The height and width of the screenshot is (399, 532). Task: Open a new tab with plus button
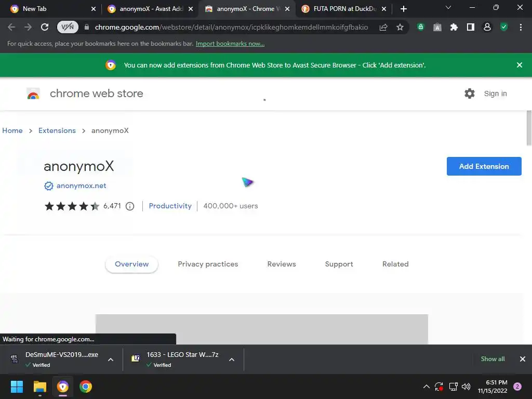coord(403,9)
